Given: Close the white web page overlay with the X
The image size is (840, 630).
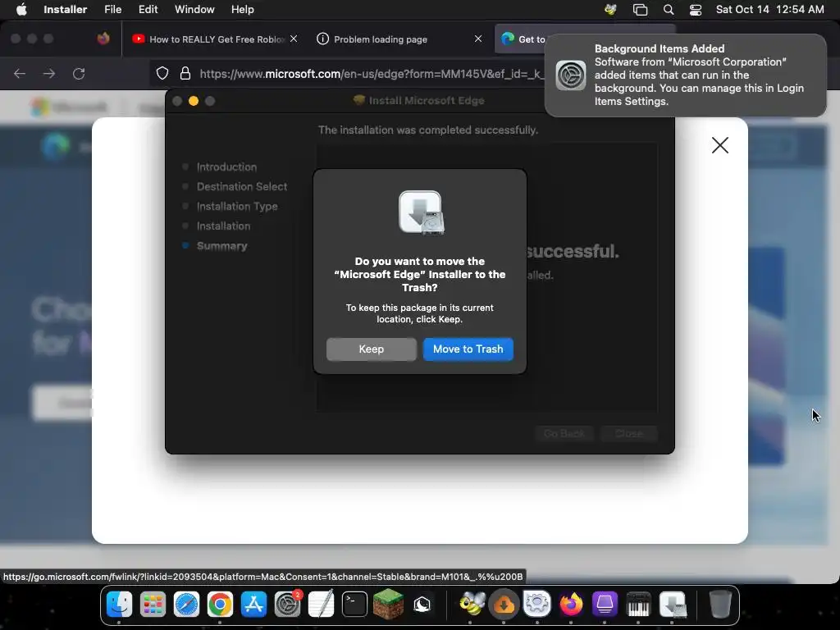Looking at the screenshot, I should (720, 145).
